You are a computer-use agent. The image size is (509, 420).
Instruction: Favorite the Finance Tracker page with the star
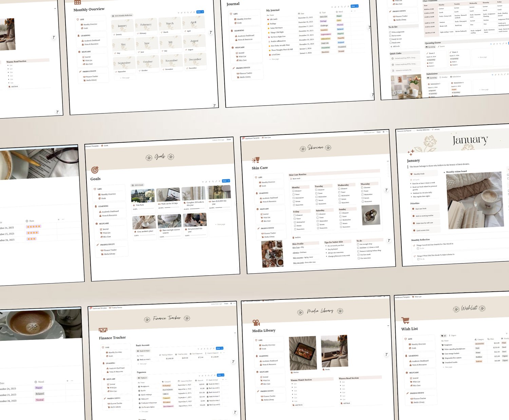click(x=231, y=303)
